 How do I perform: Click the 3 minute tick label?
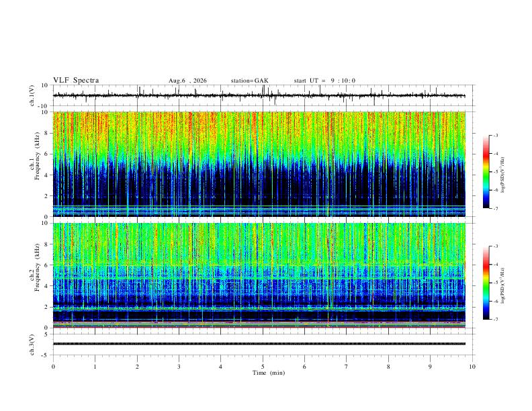pos(179,367)
